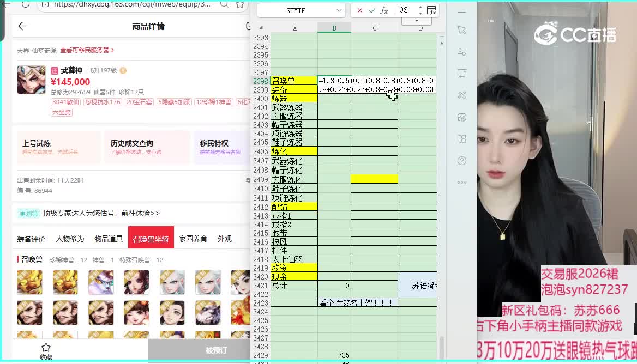Open the 顶级专家达人为您估号 appraisal link
This screenshot has height=364, width=637.
click(x=101, y=213)
